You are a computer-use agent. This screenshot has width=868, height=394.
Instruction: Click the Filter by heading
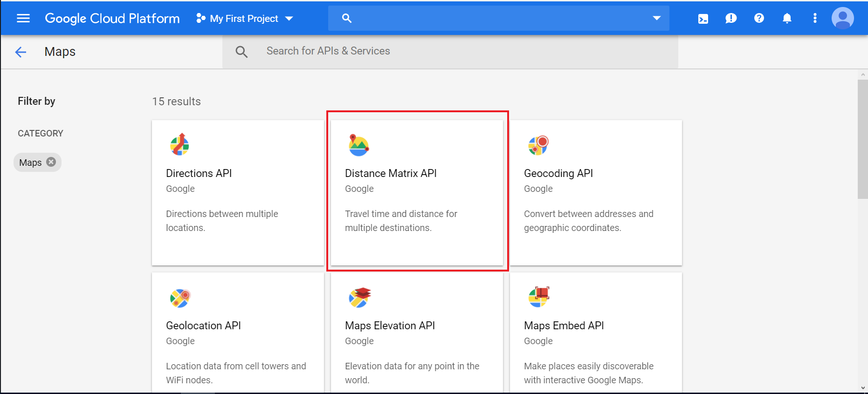pos(36,101)
